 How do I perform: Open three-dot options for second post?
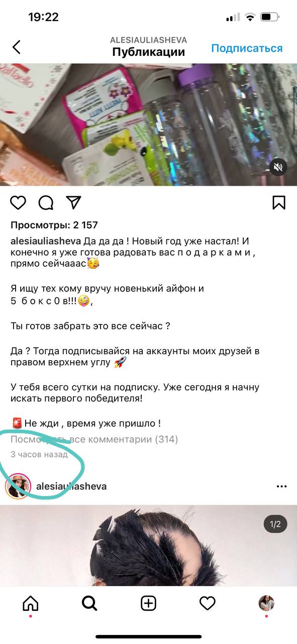[281, 487]
